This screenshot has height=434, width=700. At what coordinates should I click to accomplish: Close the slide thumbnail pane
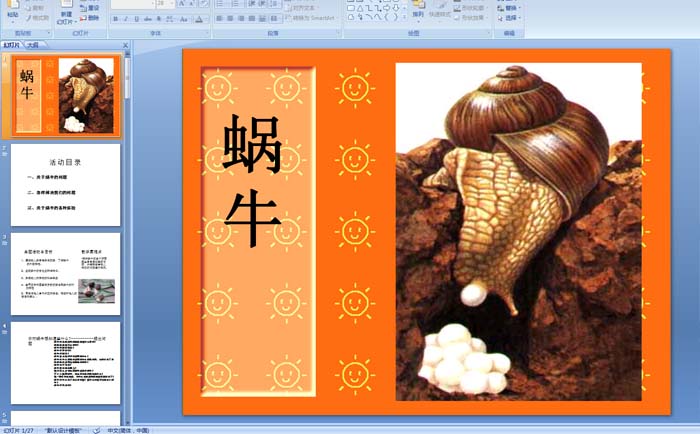(125, 45)
